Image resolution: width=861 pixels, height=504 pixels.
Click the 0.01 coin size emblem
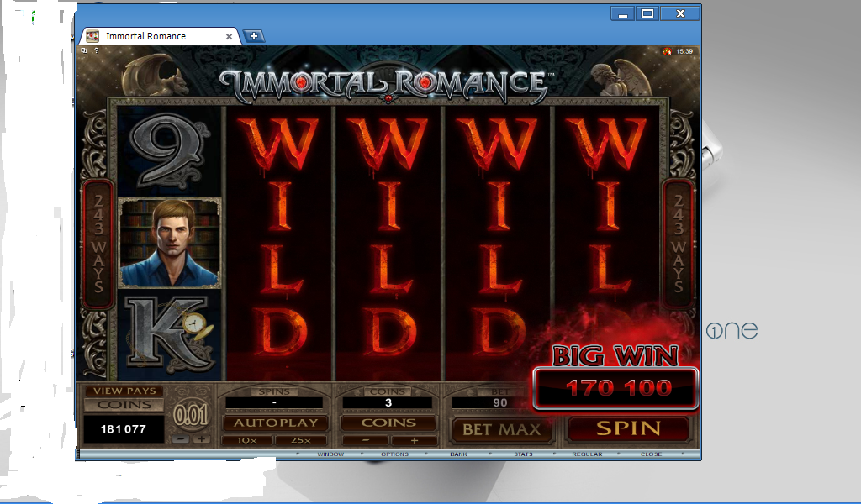(191, 416)
